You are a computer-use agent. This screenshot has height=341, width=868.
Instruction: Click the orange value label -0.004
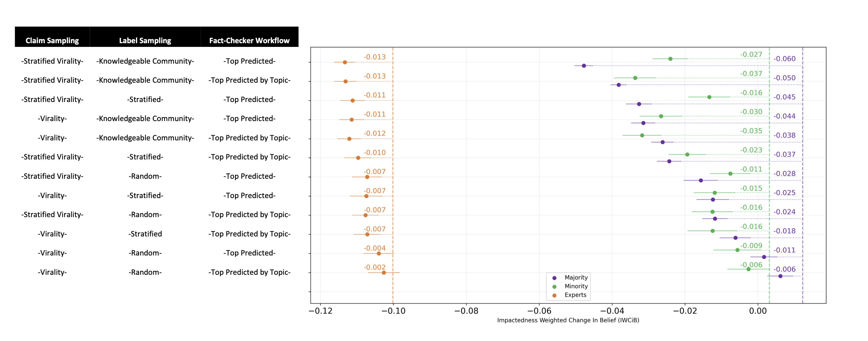click(x=374, y=248)
